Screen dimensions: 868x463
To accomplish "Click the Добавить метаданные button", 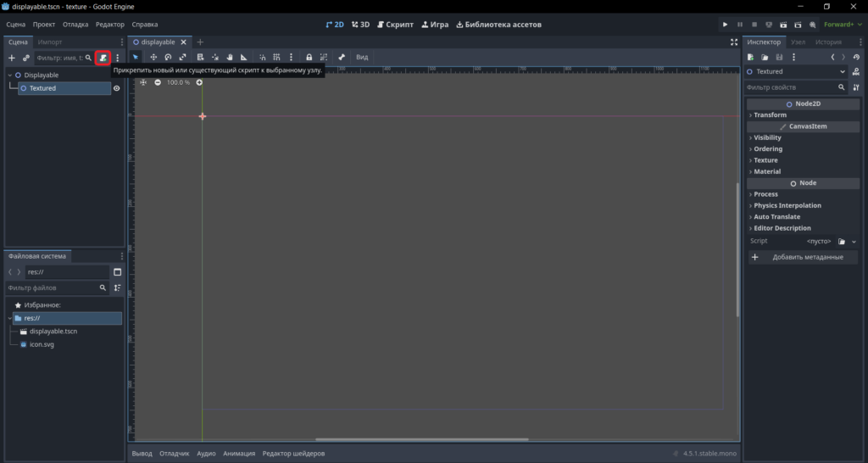I will [804, 257].
